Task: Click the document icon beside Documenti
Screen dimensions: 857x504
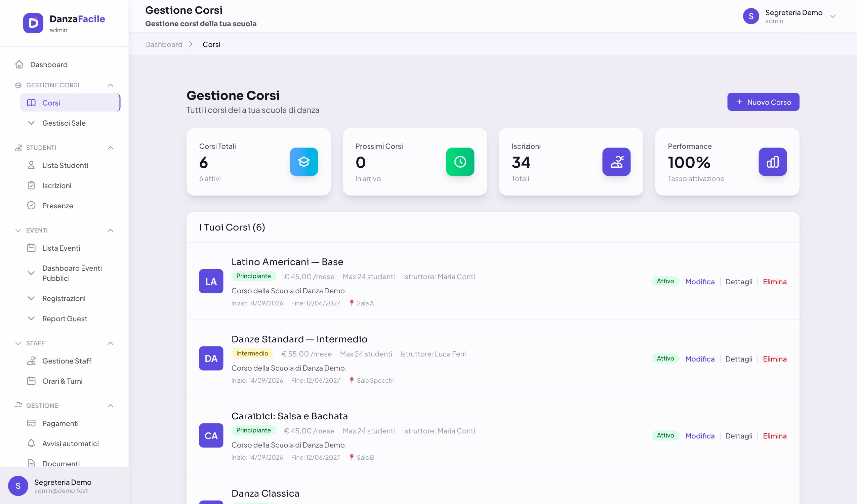Action: pyautogui.click(x=31, y=463)
